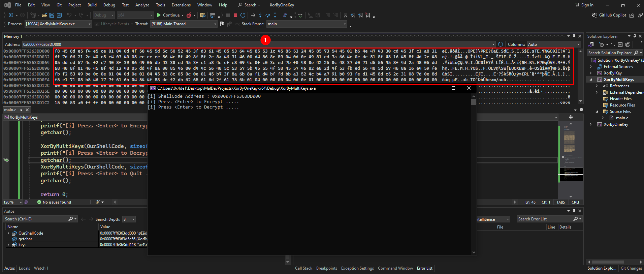Open the Analyze menu
This screenshot has height=274, width=644.
click(x=142, y=5)
